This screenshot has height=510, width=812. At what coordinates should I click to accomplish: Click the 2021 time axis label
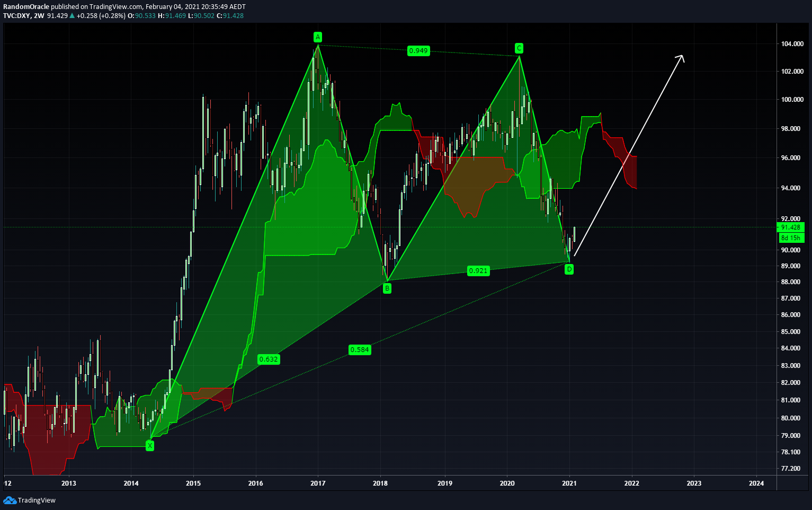tap(569, 483)
